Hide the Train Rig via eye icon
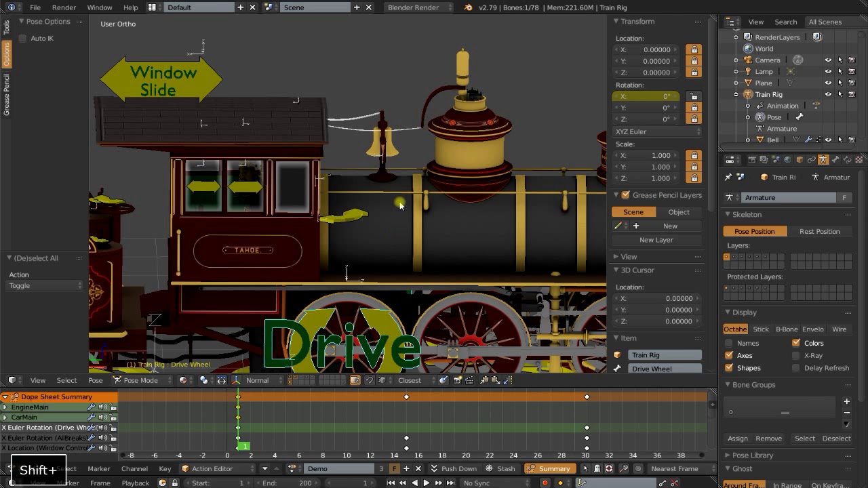The image size is (868, 488). pyautogui.click(x=828, y=94)
